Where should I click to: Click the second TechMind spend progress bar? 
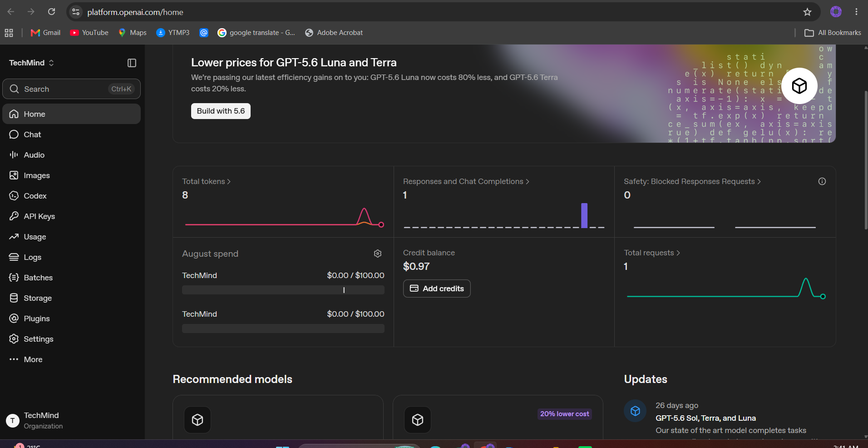tap(283, 329)
